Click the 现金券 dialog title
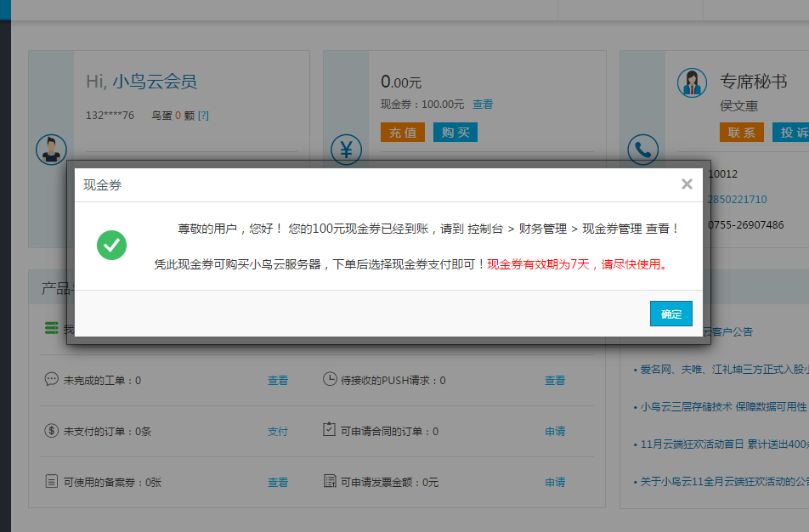The width and height of the screenshot is (809, 532). click(102, 184)
